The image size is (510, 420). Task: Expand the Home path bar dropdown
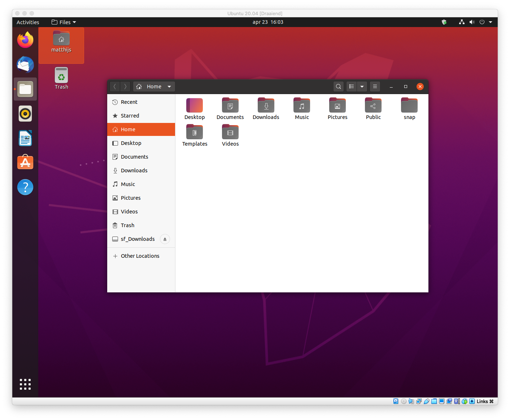(169, 87)
